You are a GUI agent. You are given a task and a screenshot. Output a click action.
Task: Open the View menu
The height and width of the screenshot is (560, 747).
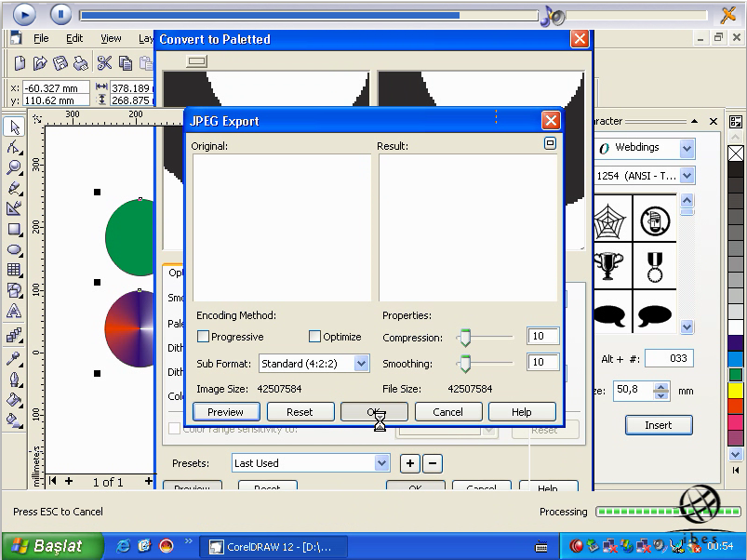(x=111, y=38)
